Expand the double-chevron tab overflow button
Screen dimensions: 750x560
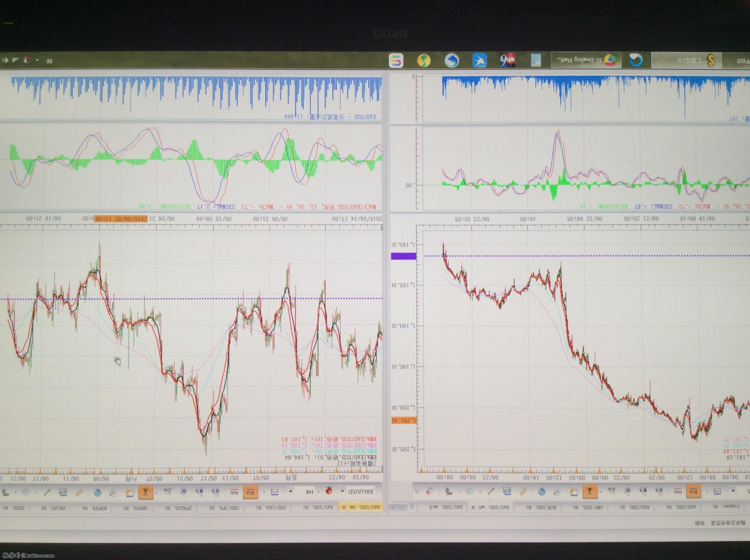(x=412, y=507)
